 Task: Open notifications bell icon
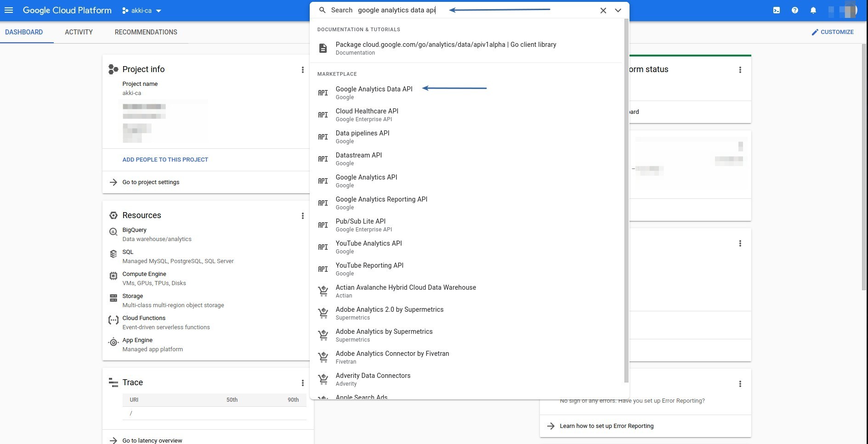tap(813, 10)
